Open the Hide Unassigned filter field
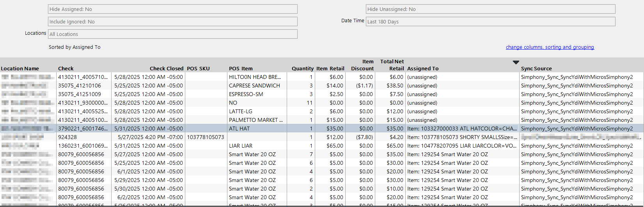 (490, 9)
